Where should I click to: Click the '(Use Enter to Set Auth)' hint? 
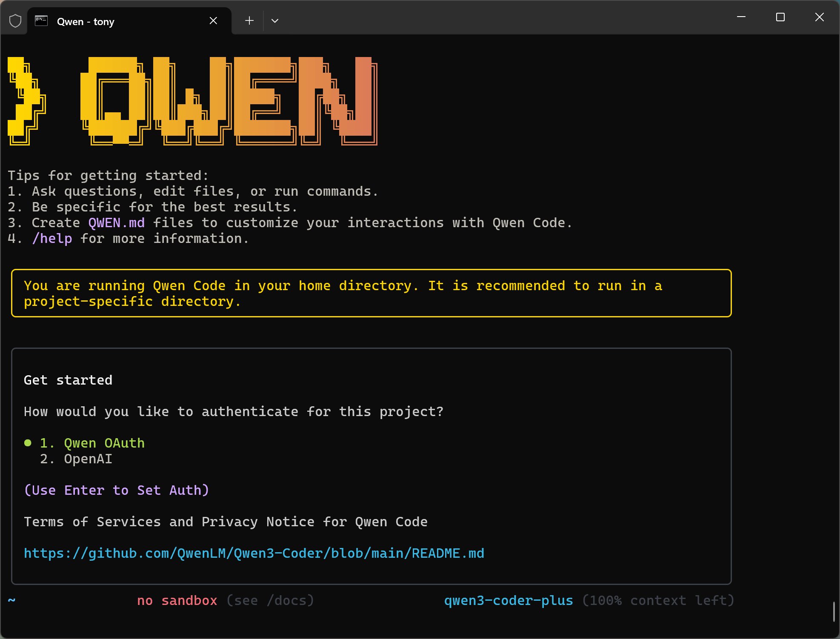117,491
